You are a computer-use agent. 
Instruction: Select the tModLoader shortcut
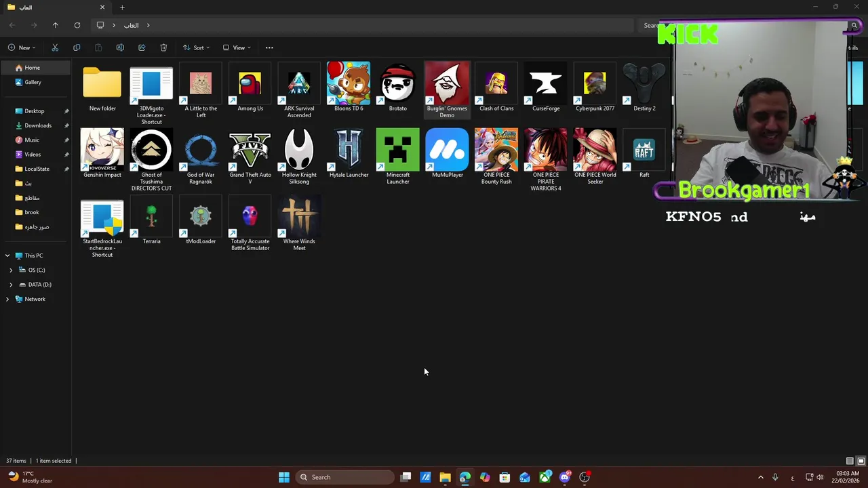click(201, 220)
